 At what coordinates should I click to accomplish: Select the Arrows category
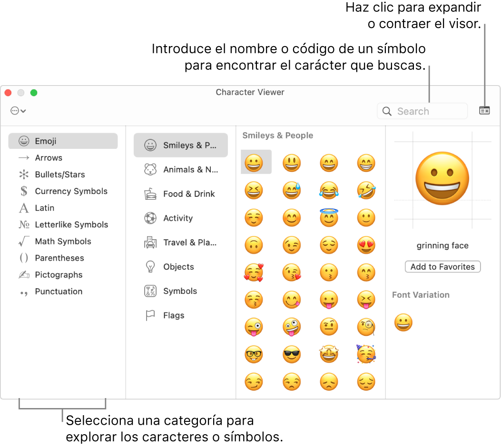click(x=63, y=158)
